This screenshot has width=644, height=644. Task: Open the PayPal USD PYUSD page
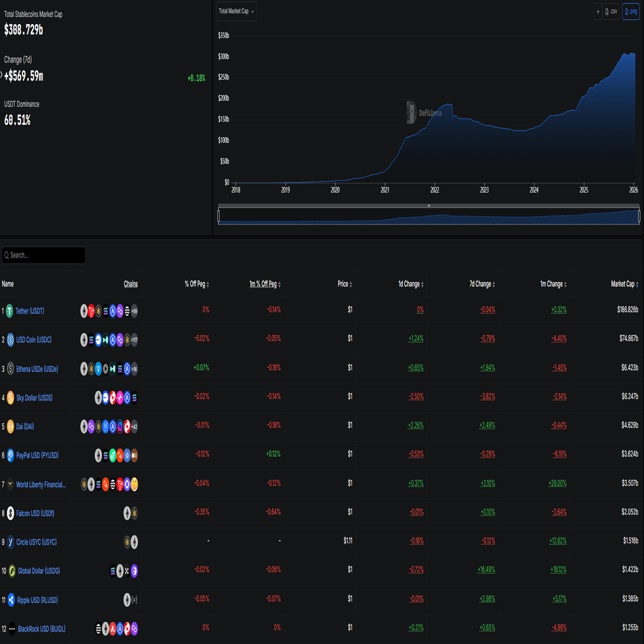(38, 456)
